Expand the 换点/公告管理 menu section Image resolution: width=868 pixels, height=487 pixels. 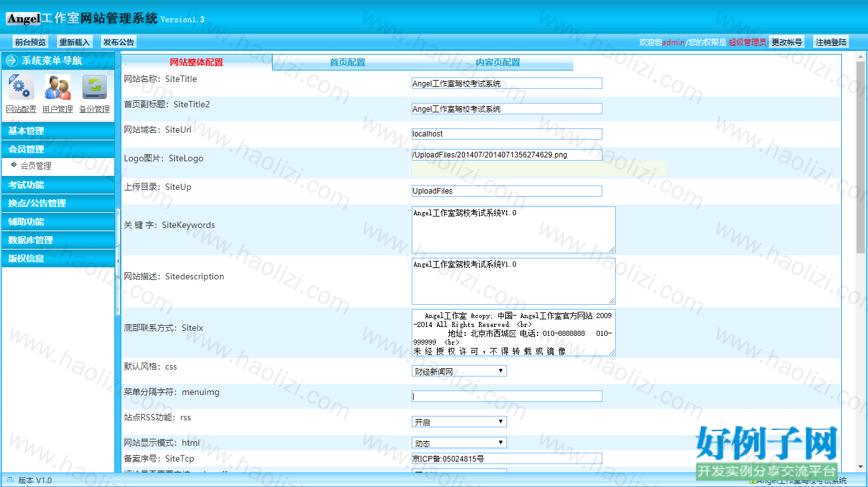[x=58, y=203]
